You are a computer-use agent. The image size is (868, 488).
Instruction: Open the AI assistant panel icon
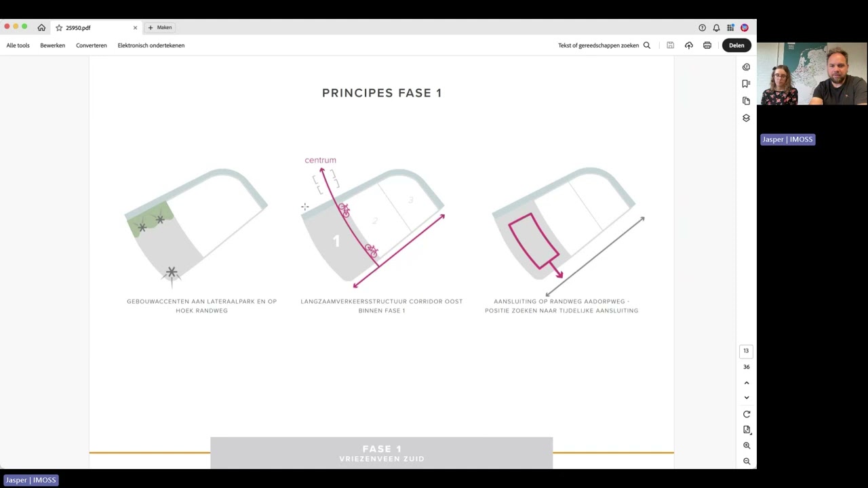click(x=747, y=67)
